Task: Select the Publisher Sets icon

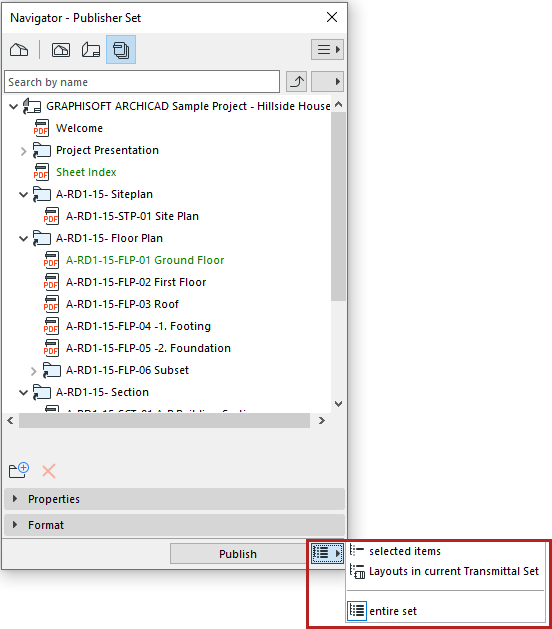Action: click(x=121, y=50)
